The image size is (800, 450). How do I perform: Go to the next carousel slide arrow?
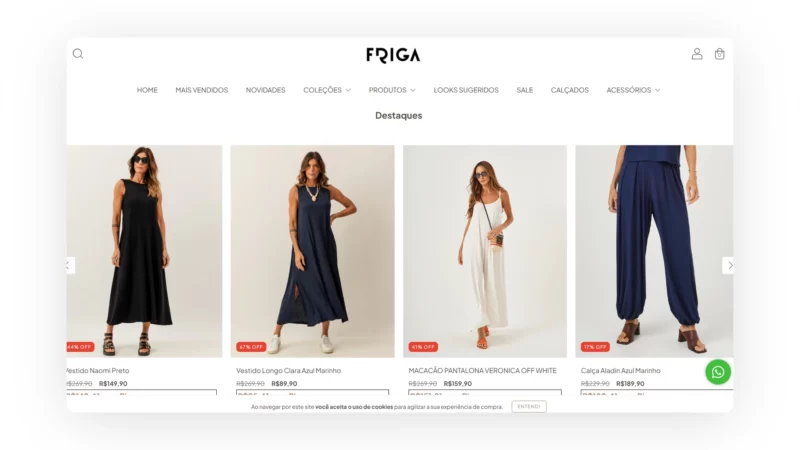[729, 265]
